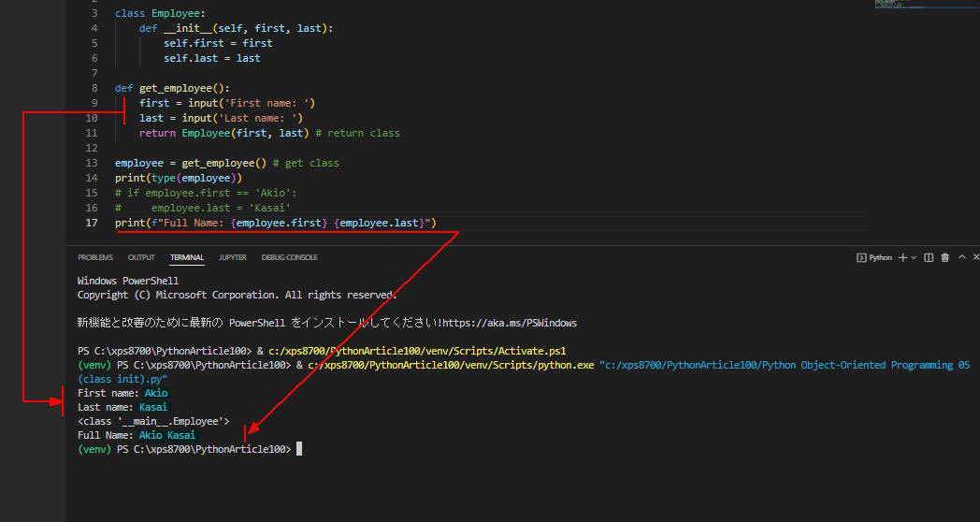
Task: Click the 'def __init__' method line
Action: (237, 28)
